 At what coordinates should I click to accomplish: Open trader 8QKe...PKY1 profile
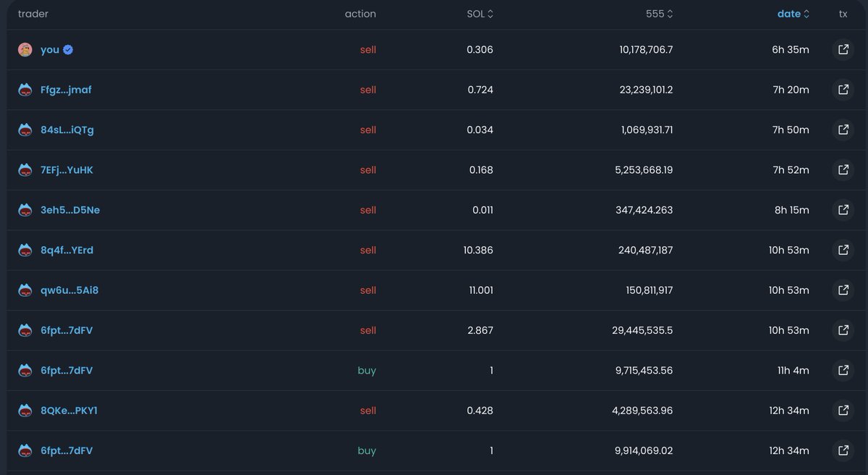(x=69, y=411)
